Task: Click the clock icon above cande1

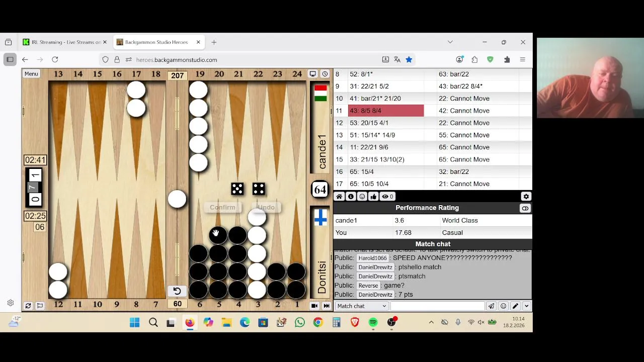Action: (325, 74)
